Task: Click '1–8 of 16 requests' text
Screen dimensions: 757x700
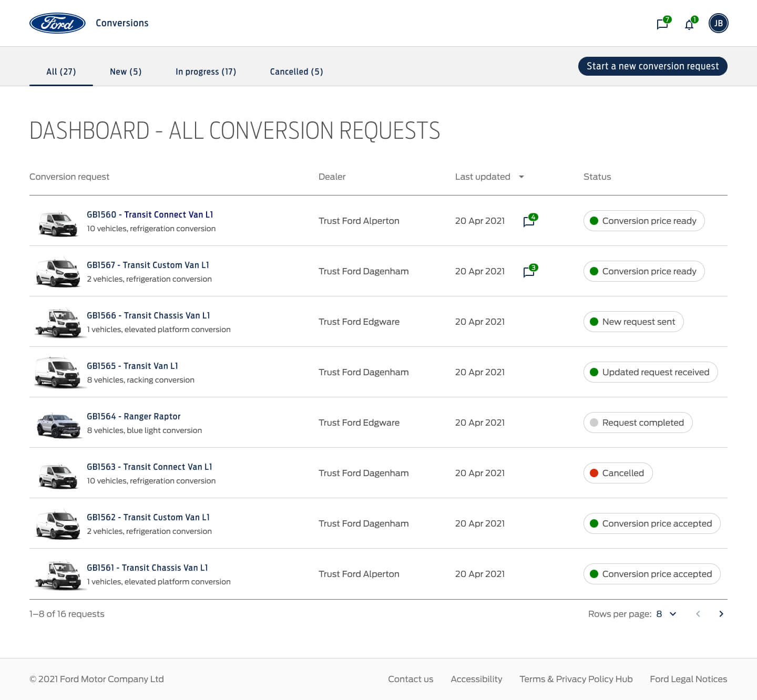Action: [x=67, y=614]
